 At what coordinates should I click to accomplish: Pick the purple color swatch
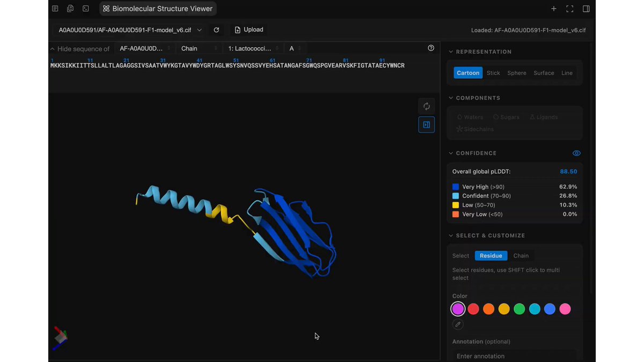click(x=458, y=309)
